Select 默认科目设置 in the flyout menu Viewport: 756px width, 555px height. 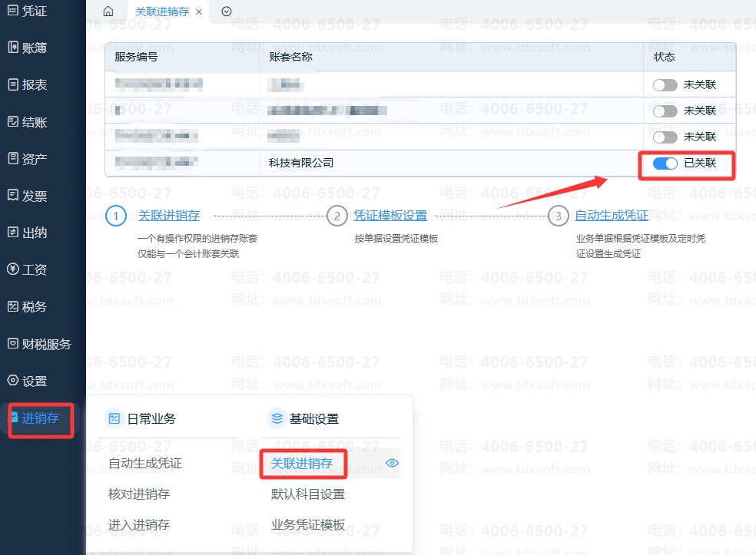pyautogui.click(x=308, y=494)
